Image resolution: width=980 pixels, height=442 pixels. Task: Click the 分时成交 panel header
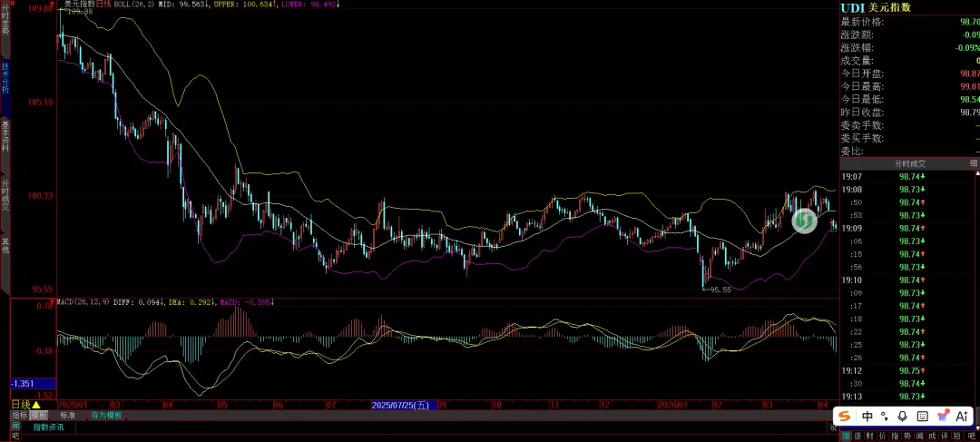click(x=910, y=163)
